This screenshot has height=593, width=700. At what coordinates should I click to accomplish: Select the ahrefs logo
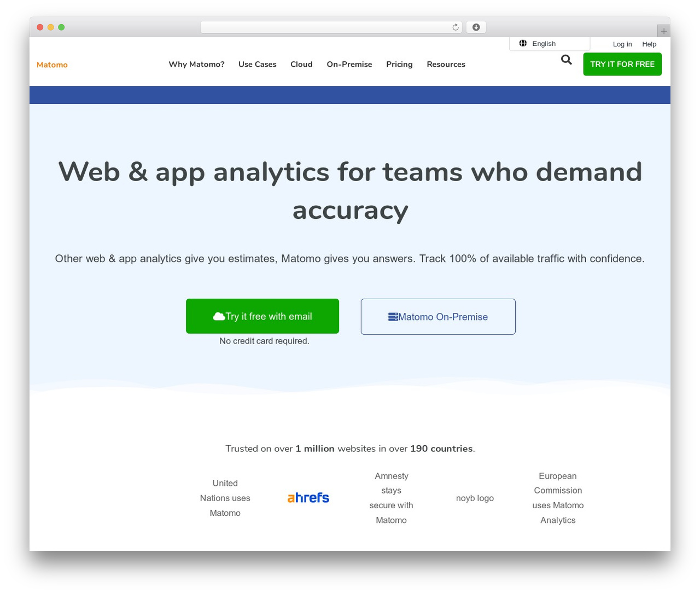point(308,497)
